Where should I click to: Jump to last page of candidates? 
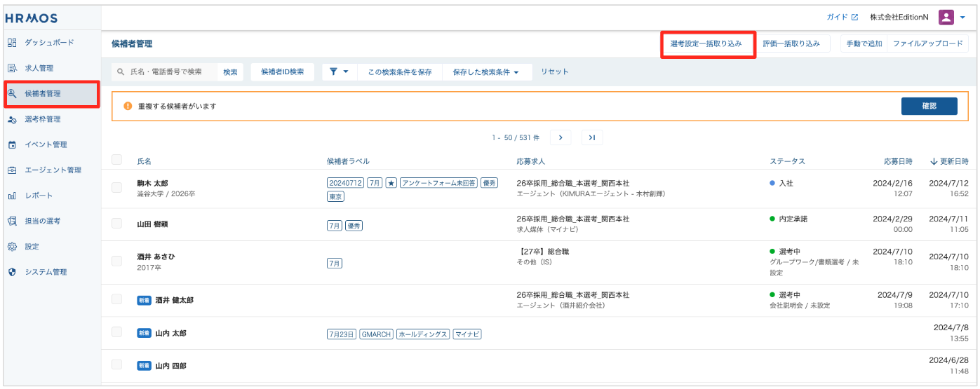click(591, 137)
